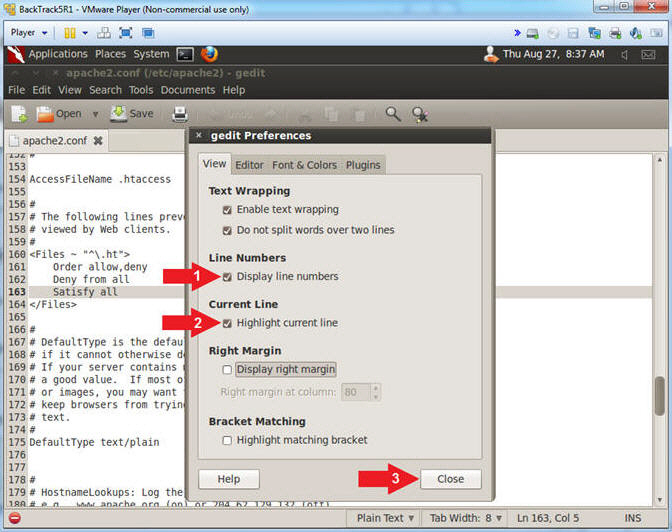Switch to the Editor tab
Viewport: 672px width, 532px height.
pos(249,165)
